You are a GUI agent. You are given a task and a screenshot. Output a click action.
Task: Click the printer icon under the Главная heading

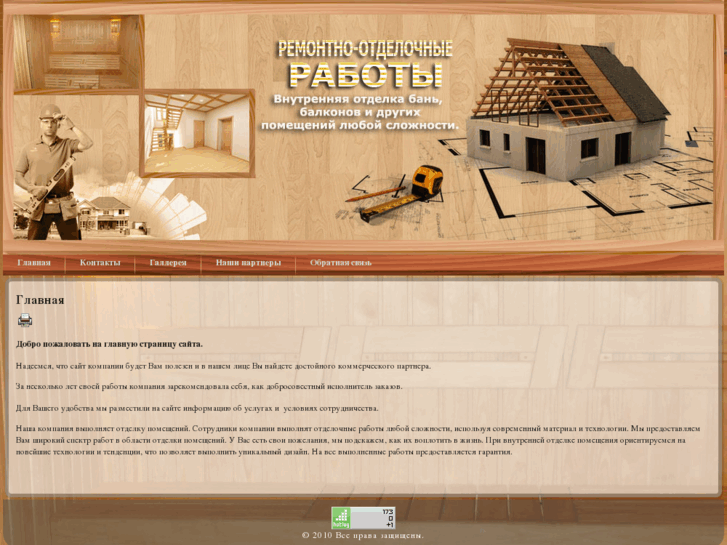[x=25, y=320]
